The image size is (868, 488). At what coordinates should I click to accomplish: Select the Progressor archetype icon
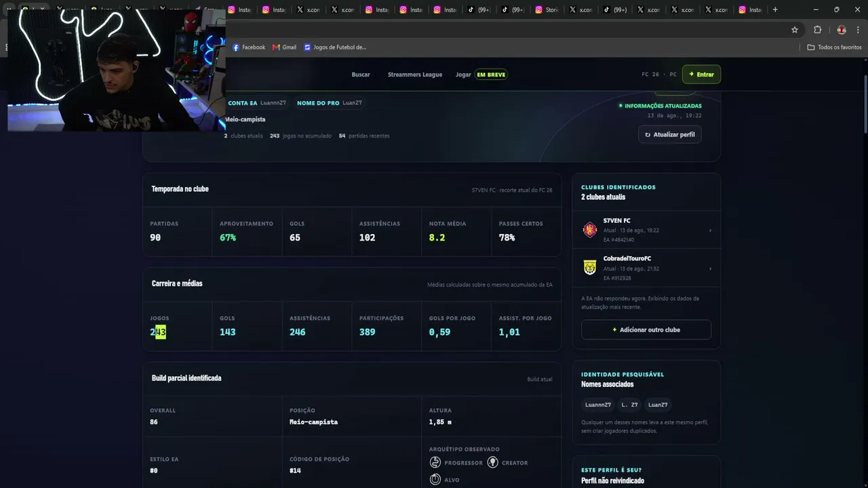click(x=435, y=462)
